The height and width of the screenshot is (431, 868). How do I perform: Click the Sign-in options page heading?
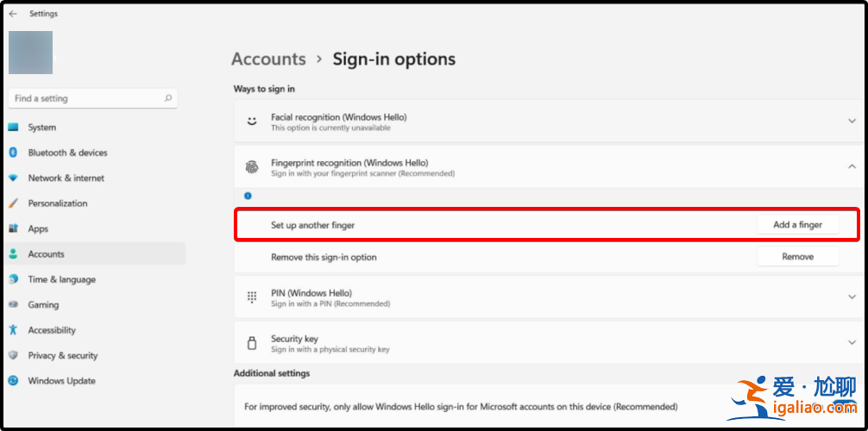click(394, 59)
